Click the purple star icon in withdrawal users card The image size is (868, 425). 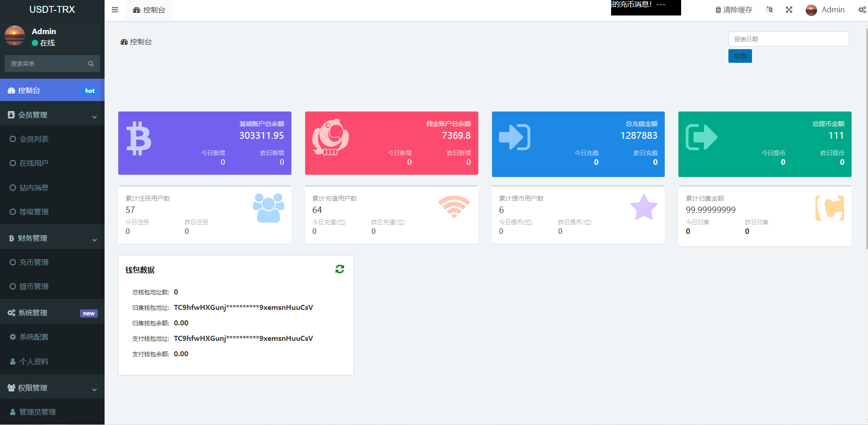point(644,207)
